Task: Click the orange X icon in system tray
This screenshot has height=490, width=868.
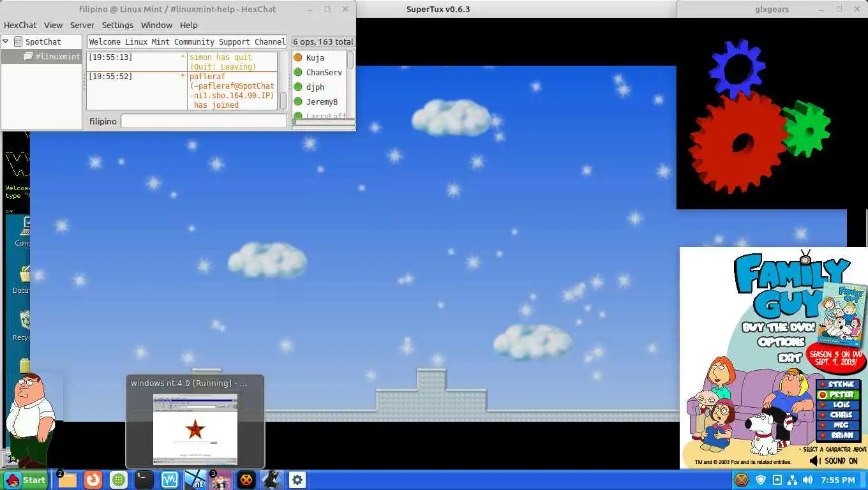Action: [741, 480]
